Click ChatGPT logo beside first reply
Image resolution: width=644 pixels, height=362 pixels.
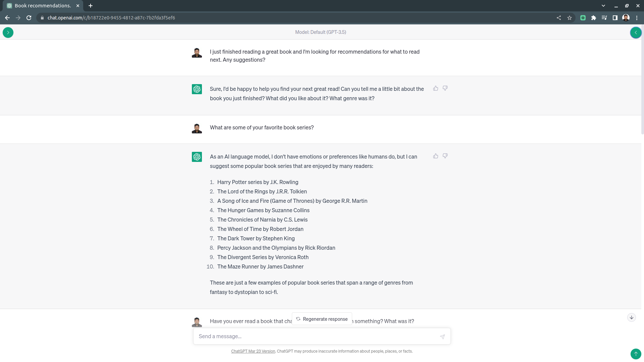(197, 89)
